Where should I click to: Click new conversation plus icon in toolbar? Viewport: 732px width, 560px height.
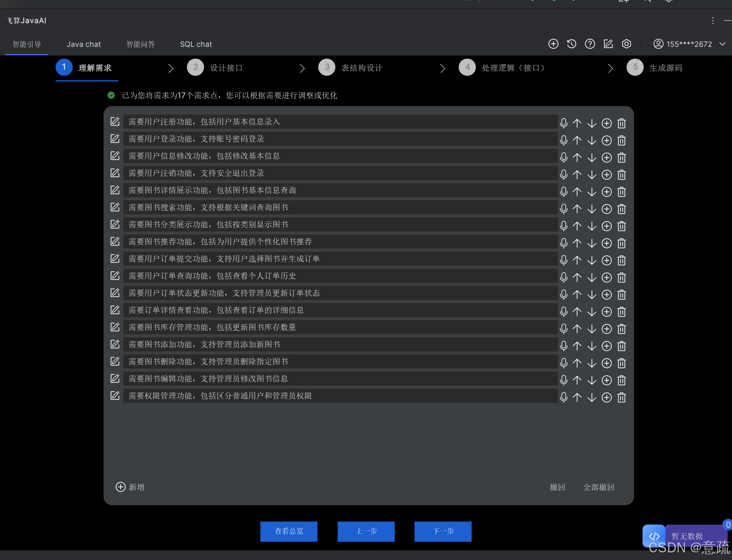553,44
